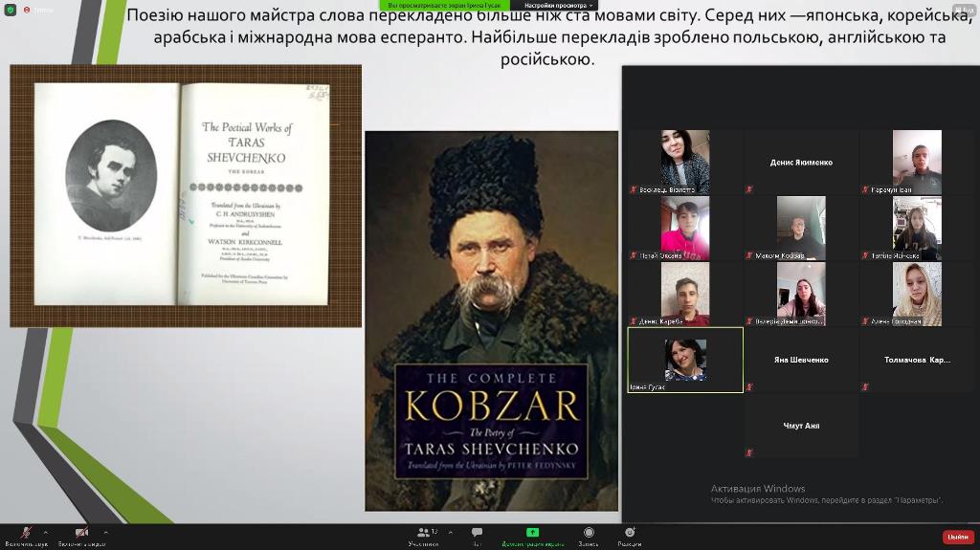Click the green encryption shield icon
Viewport: 980px width, 550px height.
click(x=11, y=10)
